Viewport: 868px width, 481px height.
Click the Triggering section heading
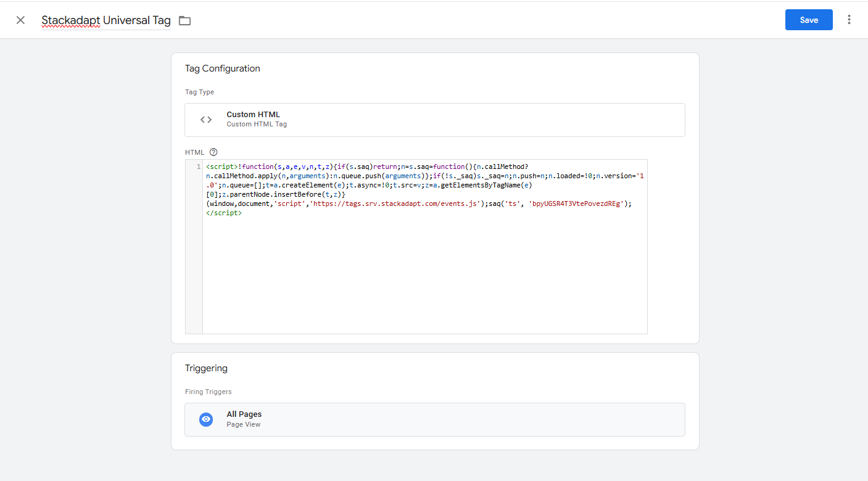tap(206, 368)
